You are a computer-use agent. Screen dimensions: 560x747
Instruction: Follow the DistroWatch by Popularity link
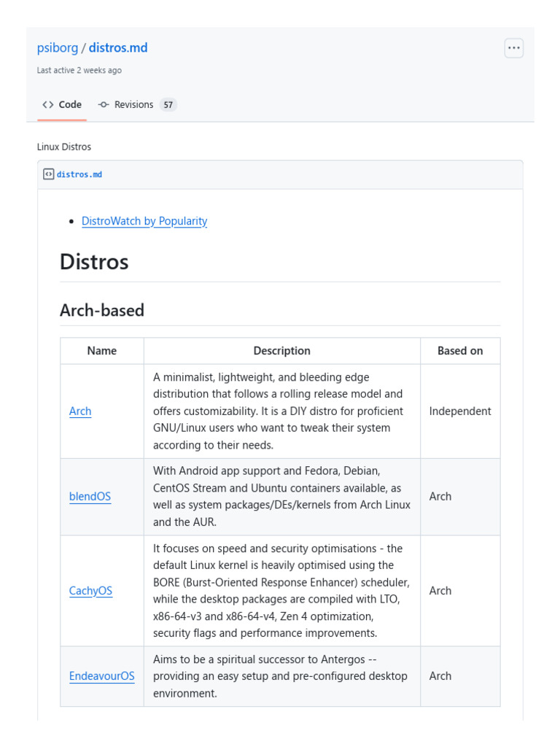coord(144,221)
